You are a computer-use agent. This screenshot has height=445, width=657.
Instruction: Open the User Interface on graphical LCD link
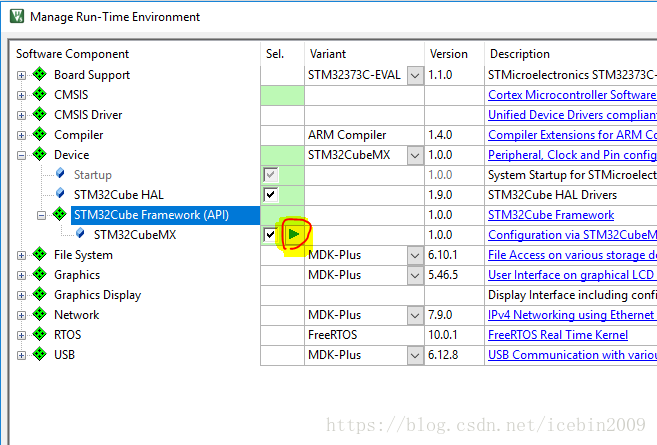click(x=572, y=275)
